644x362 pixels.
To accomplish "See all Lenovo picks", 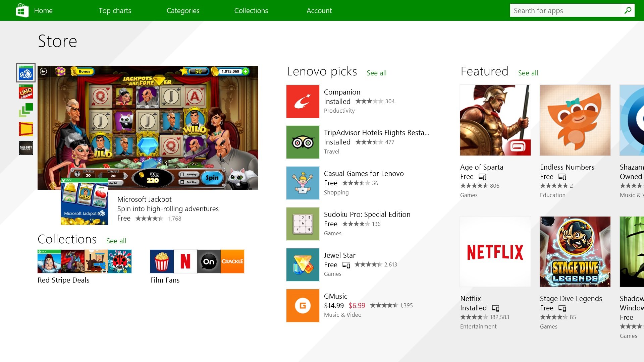I will (x=376, y=73).
